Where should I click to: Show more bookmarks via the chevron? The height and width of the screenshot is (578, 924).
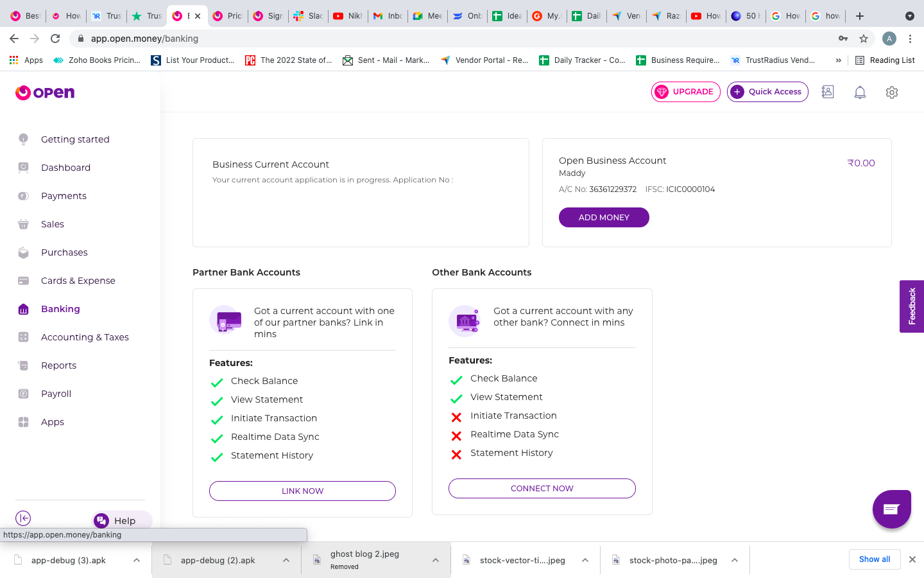(x=838, y=60)
